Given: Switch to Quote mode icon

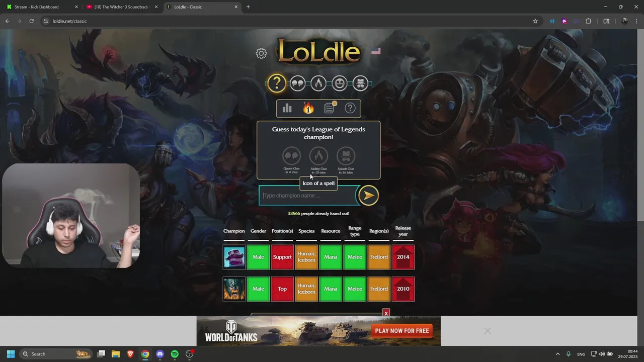Looking at the screenshot, I should 297,83.
